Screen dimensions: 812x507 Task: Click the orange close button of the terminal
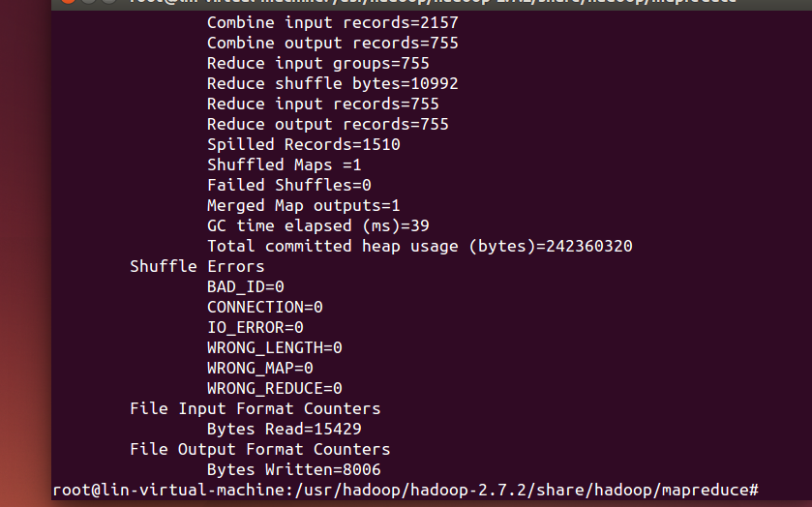[69, 1]
